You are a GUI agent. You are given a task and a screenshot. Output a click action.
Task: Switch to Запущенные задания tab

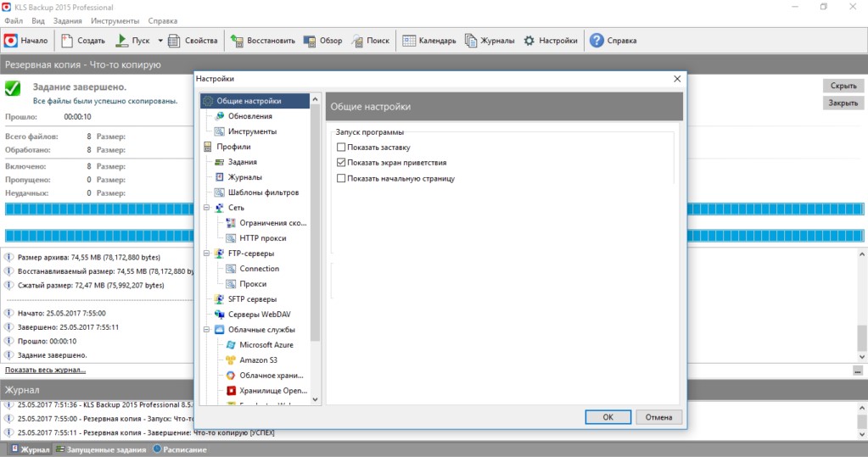coord(101,449)
